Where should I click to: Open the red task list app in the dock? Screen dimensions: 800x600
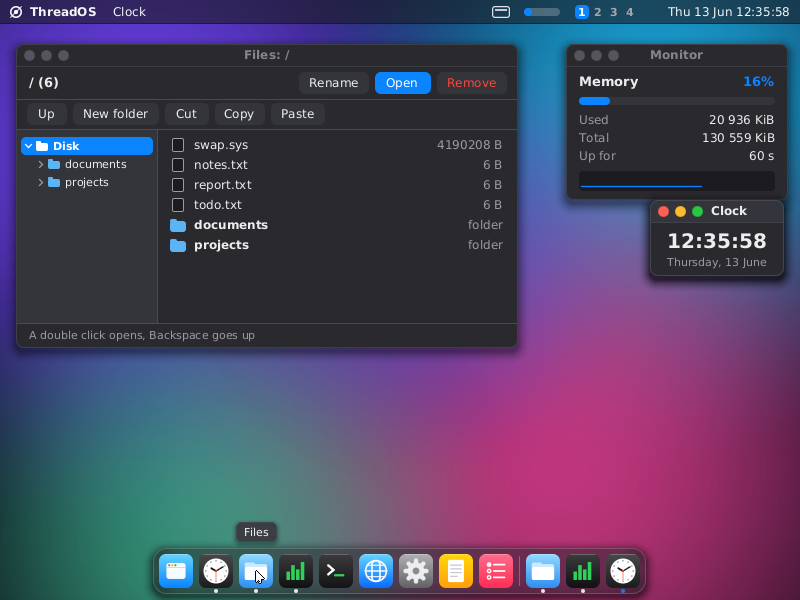coord(495,571)
